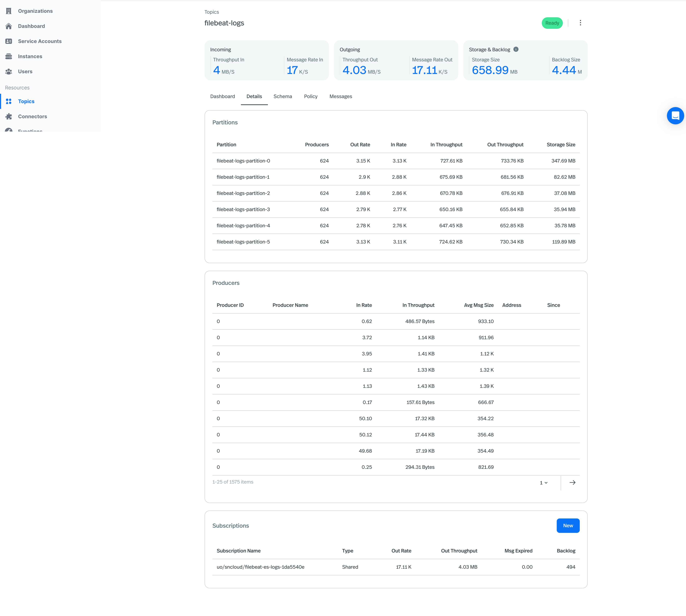This screenshot has height=616, width=686.
Task: Click the Users group icon
Action: (x=9, y=71)
